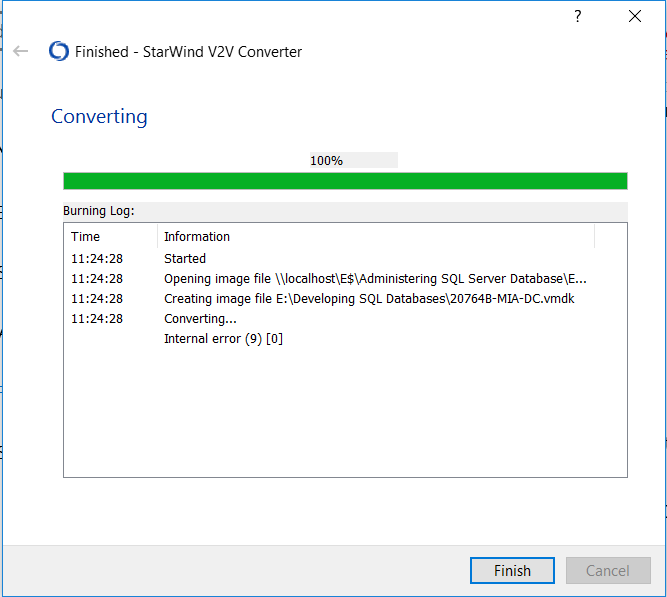Screen dimensions: 667x597
Task: Close the StarWind V2V Converter dialog
Action: tap(635, 16)
